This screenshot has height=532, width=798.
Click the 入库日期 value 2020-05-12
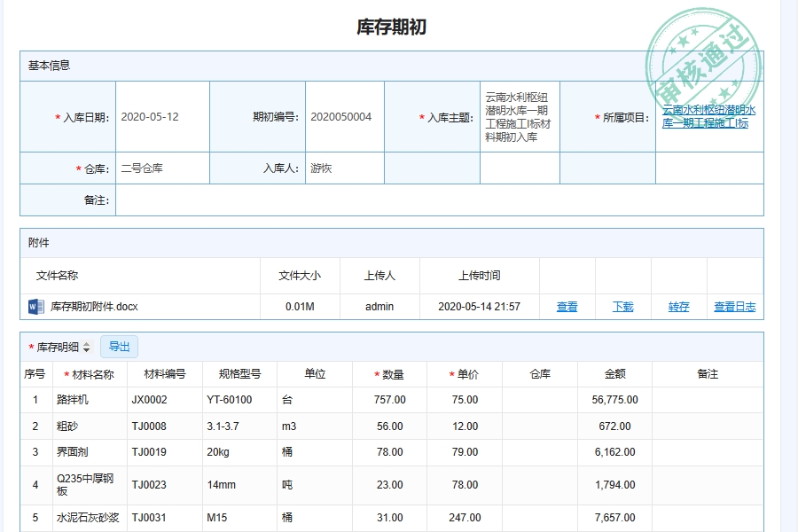pyautogui.click(x=150, y=117)
